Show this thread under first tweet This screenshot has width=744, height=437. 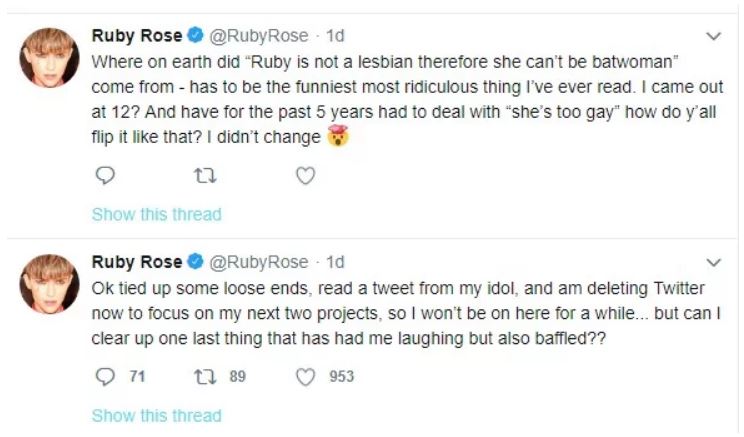tap(156, 214)
